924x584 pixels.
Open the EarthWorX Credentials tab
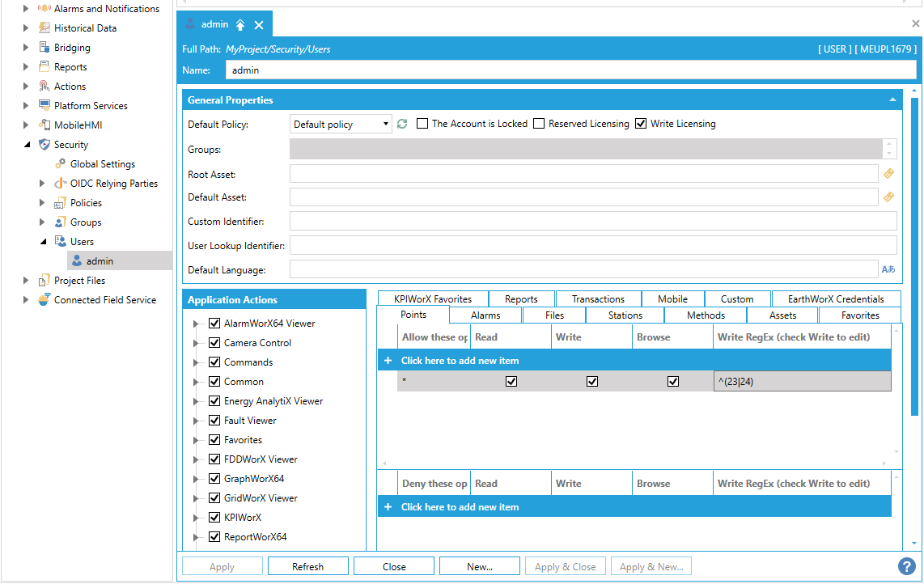836,299
